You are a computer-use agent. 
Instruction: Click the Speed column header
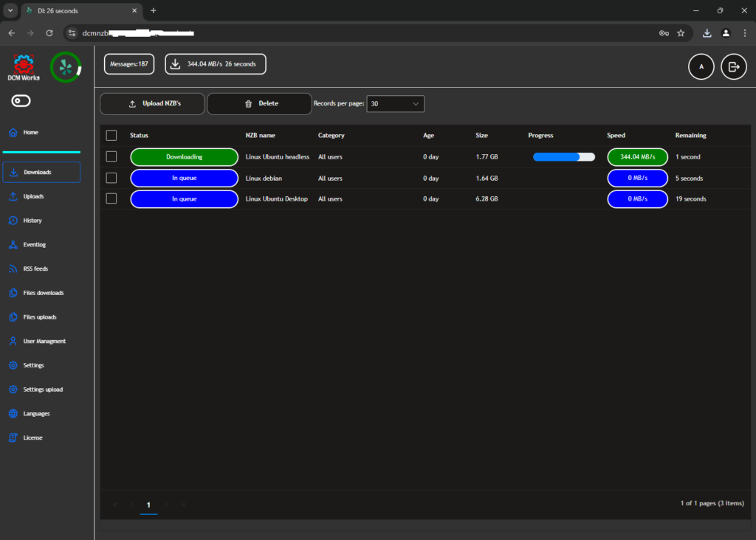coord(616,135)
